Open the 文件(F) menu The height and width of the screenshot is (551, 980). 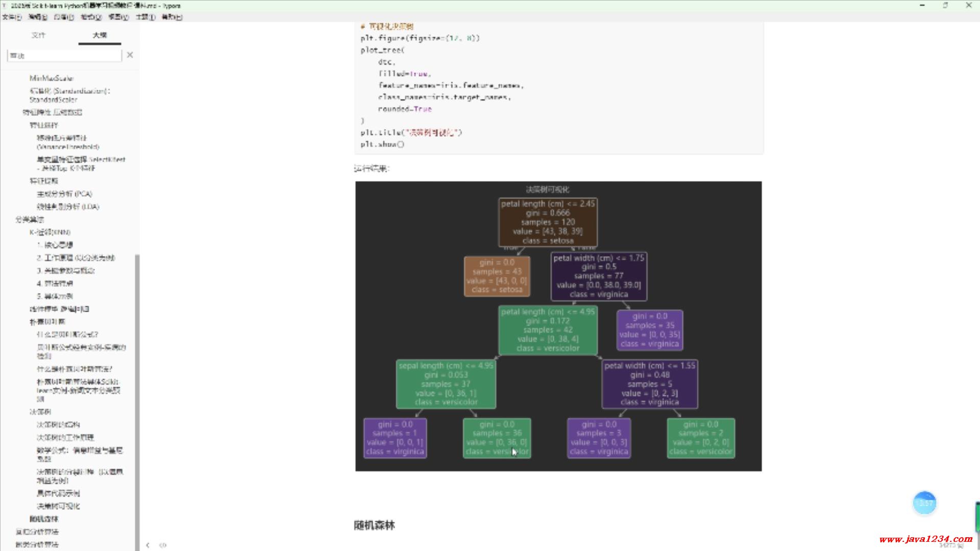pos(11,17)
